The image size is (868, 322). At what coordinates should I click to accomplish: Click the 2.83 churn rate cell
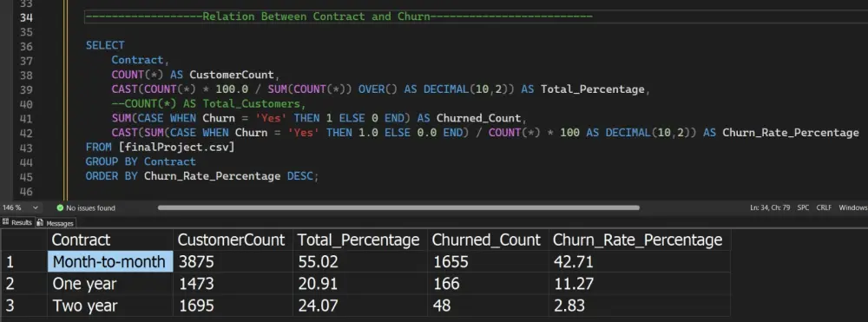click(640, 305)
